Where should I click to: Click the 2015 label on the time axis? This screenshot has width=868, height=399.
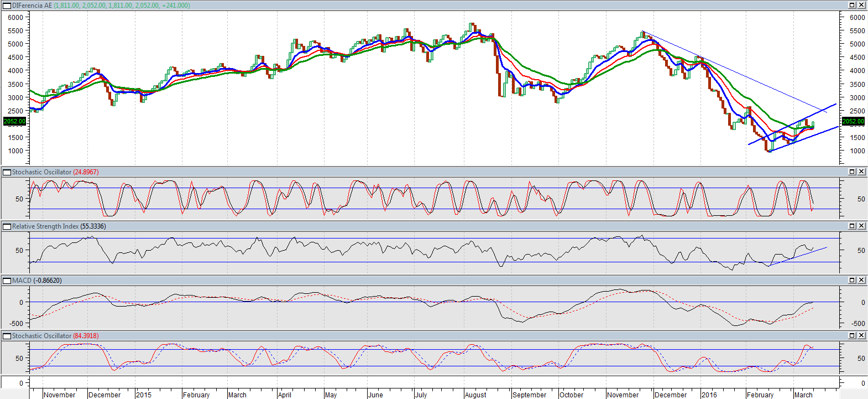pos(144,395)
